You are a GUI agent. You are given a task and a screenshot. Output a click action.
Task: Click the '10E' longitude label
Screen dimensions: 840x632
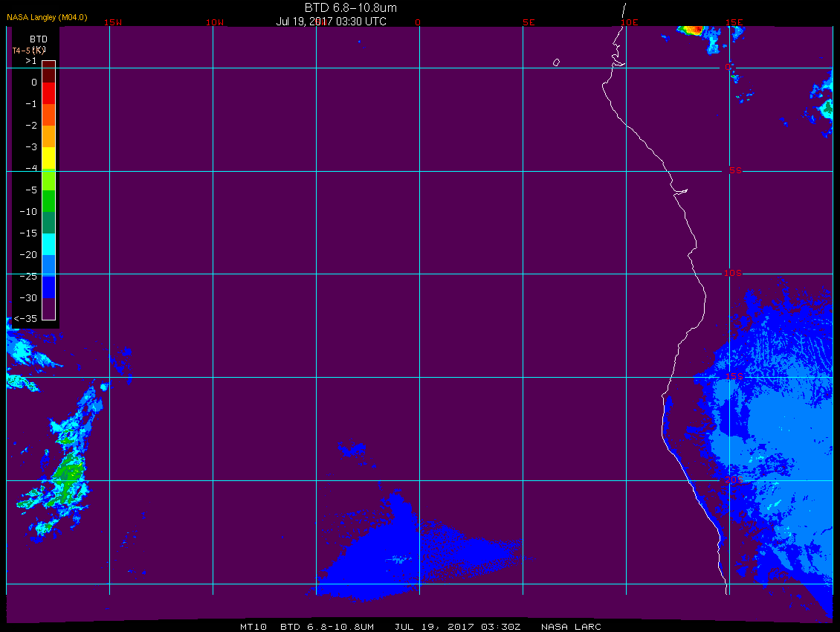(630, 22)
